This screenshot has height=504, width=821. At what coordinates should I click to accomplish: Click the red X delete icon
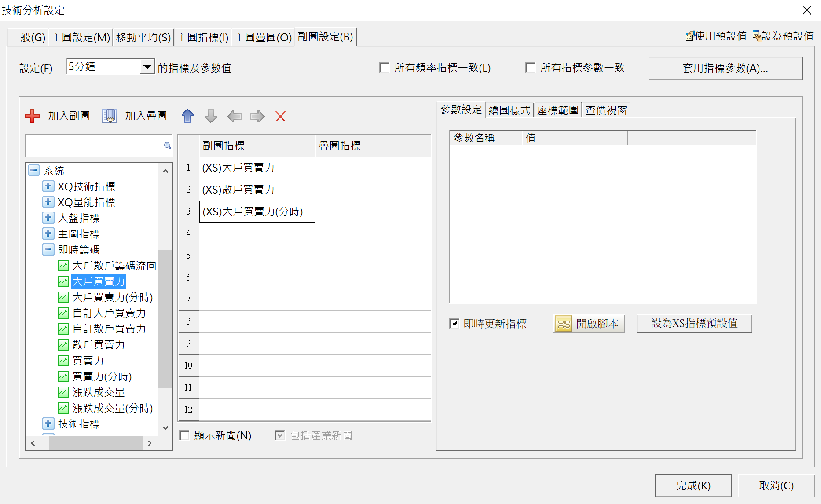280,116
